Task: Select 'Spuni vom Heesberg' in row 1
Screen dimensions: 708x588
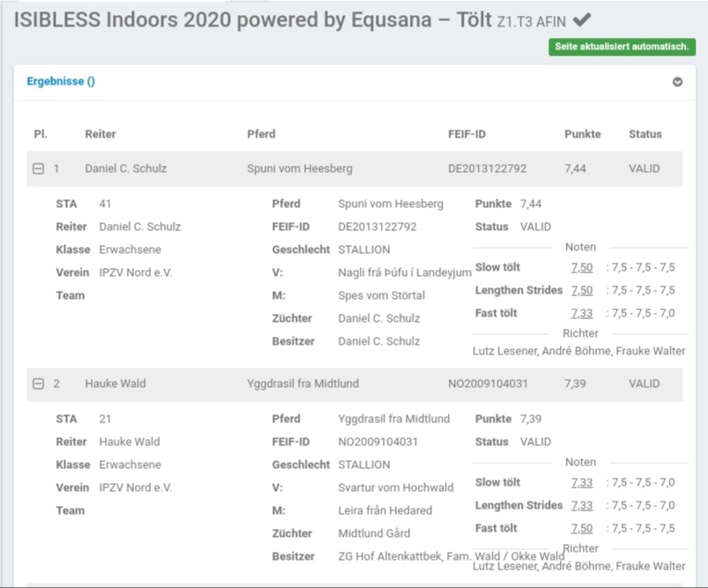Action: point(300,168)
